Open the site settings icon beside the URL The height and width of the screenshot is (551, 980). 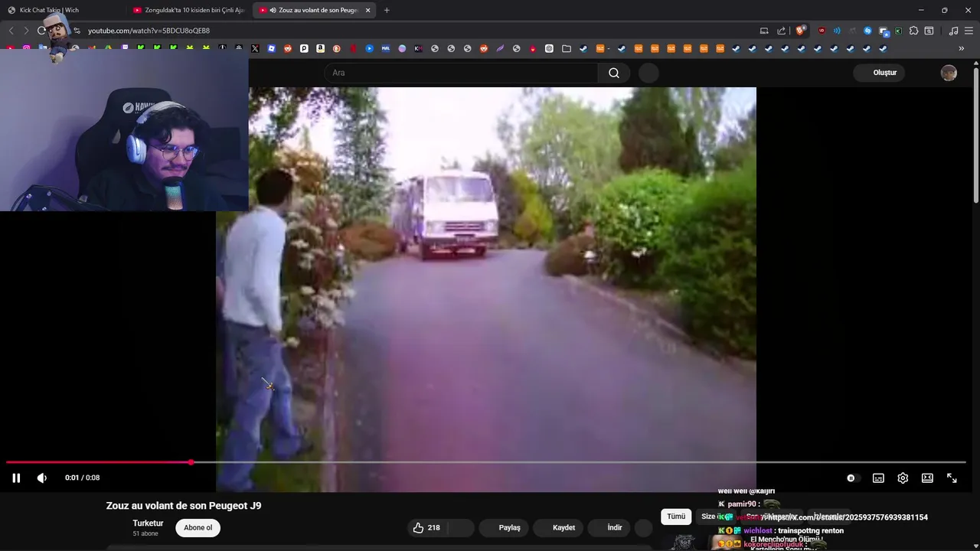[77, 31]
